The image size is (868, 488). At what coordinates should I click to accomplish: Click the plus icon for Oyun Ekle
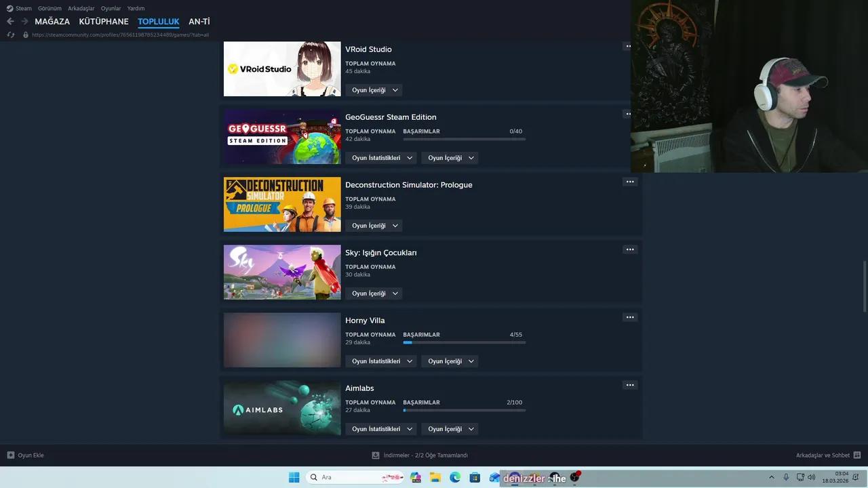pyautogui.click(x=11, y=455)
